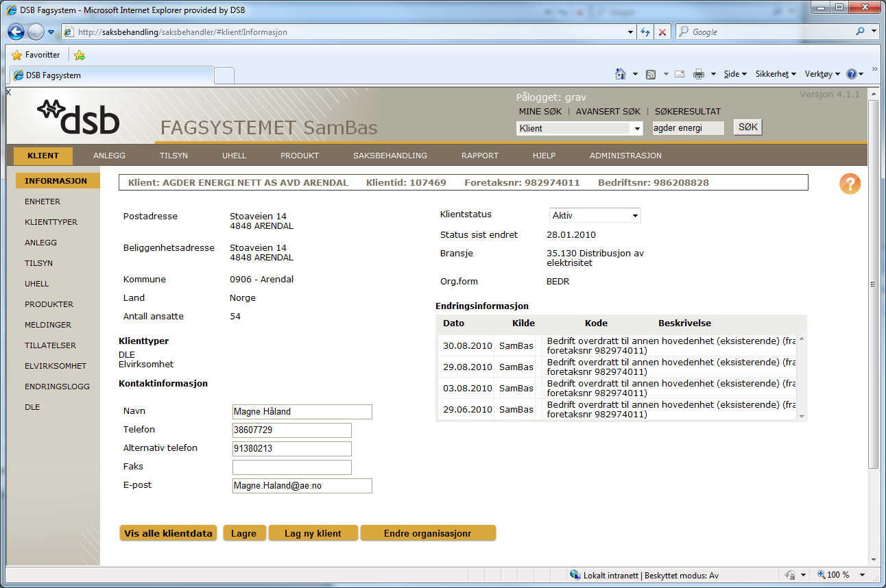The image size is (886, 588).
Task: Click the Navn input field
Action: point(302,412)
